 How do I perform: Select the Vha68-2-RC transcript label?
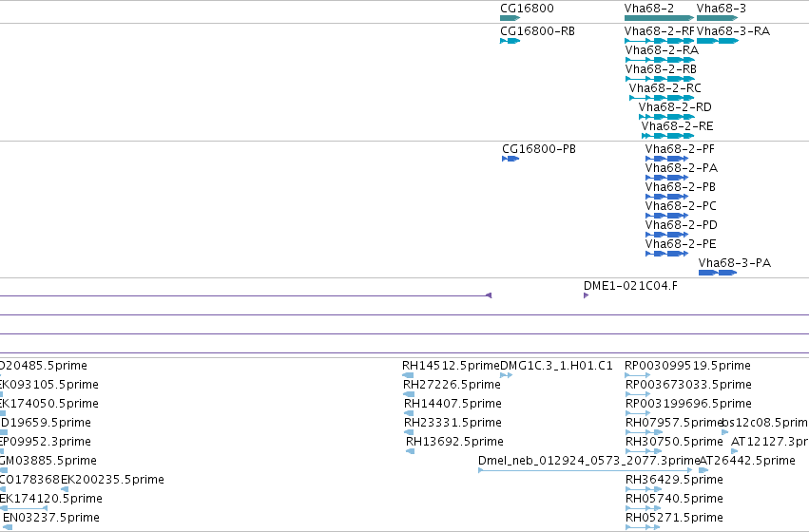point(665,88)
